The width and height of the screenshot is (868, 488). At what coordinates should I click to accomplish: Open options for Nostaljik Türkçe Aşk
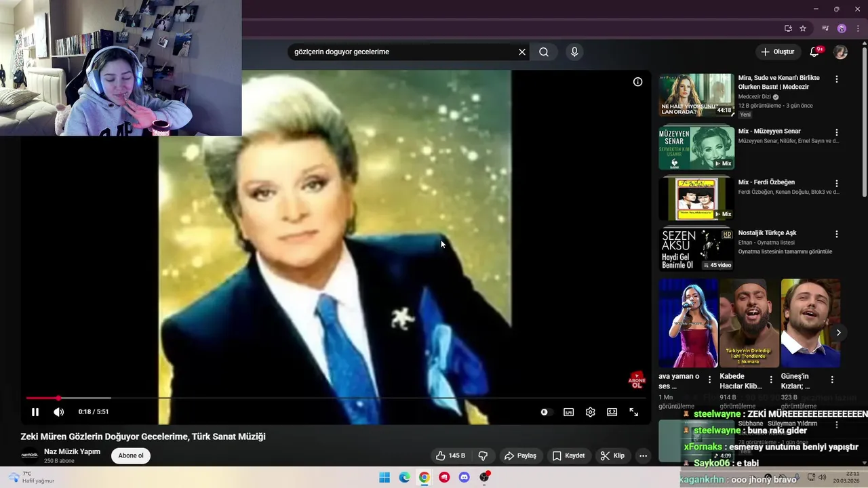pos(837,235)
